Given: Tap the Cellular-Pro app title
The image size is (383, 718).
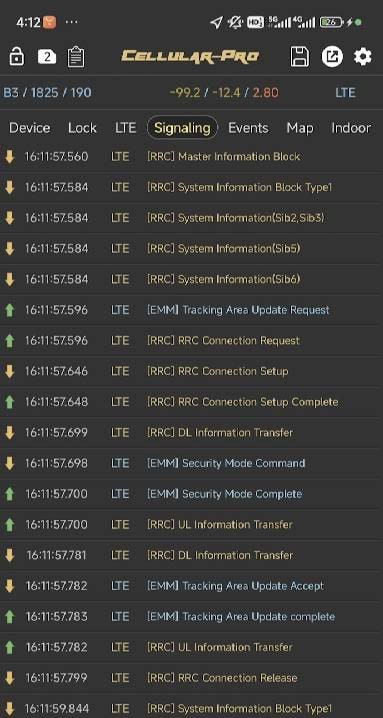Looking at the screenshot, I should pos(191,56).
